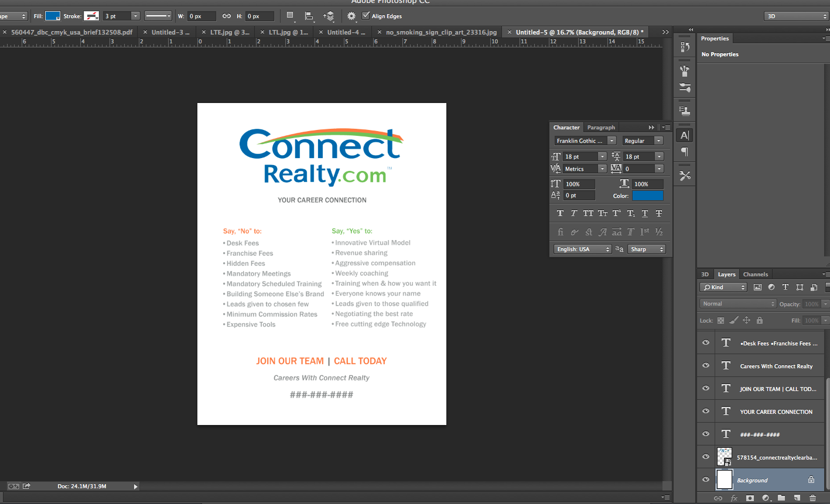Open the gear settings in options bar

(351, 16)
